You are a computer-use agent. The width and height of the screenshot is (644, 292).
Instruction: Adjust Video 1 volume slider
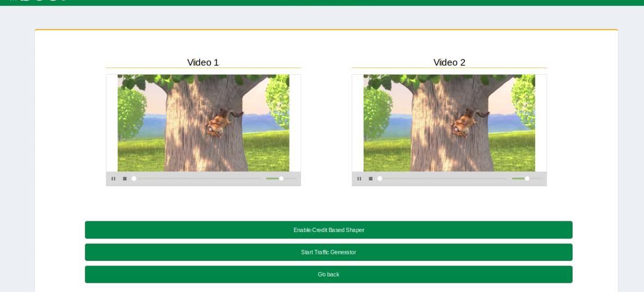tap(281, 179)
